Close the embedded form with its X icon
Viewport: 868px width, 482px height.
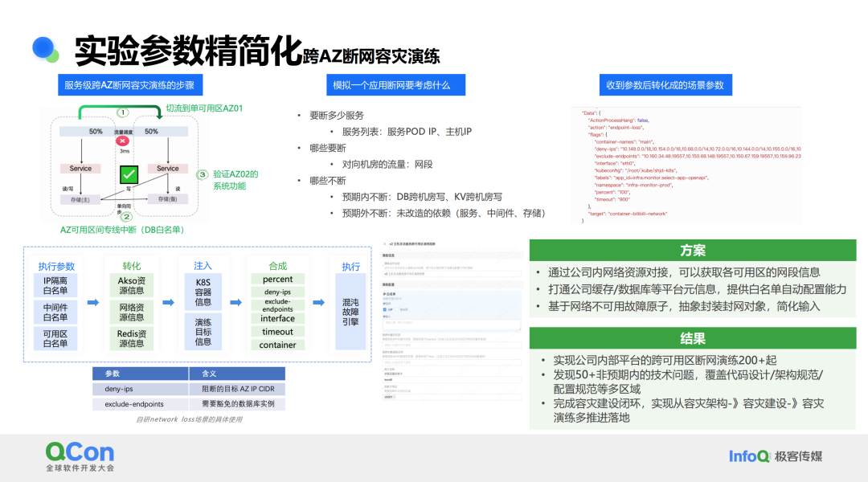click(385, 243)
